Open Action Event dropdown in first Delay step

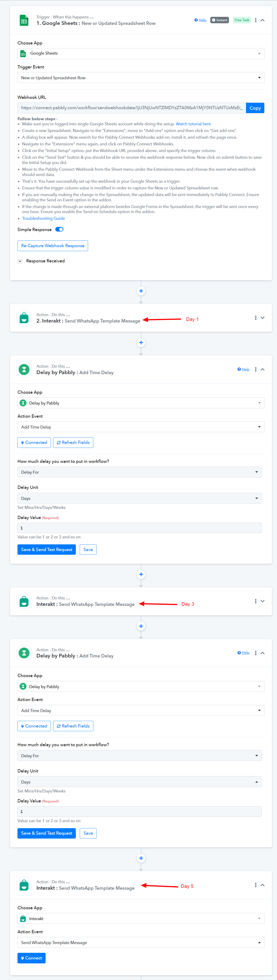(x=141, y=427)
